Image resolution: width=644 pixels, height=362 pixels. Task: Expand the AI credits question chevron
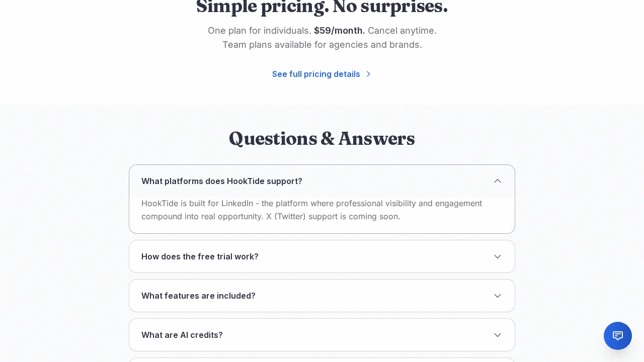coord(498,335)
